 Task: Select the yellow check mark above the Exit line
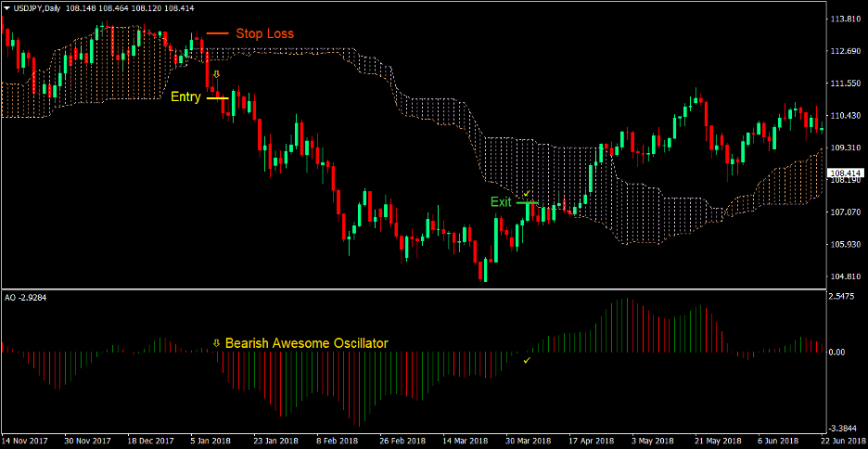pos(527,193)
